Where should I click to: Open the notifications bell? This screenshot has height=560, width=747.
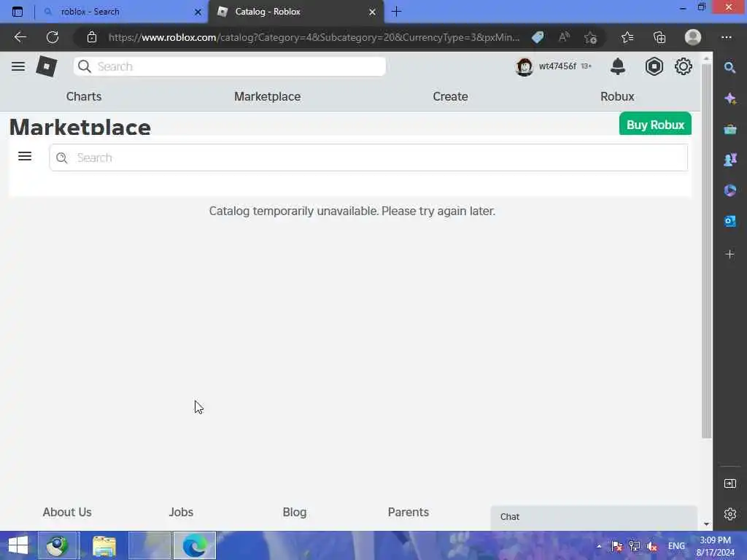(x=617, y=66)
